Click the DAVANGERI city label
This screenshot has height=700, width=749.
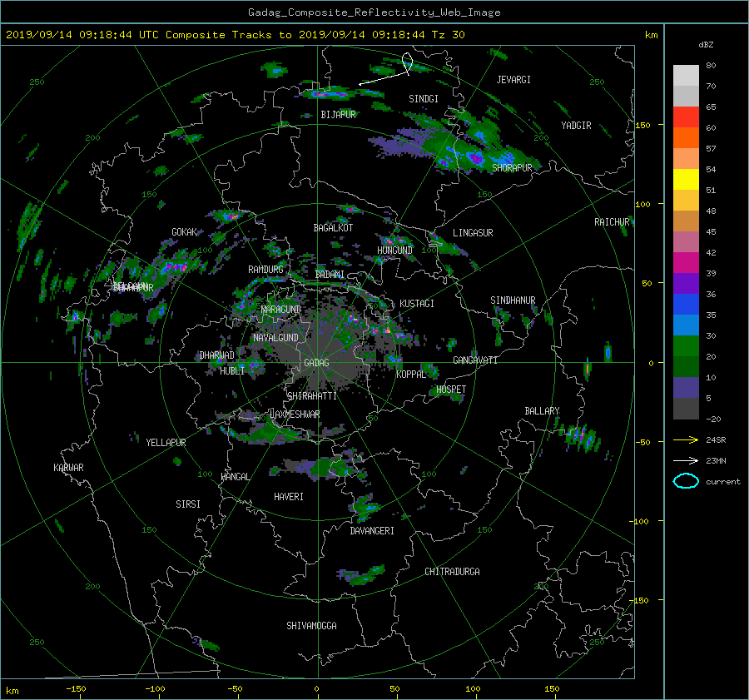click(x=372, y=531)
